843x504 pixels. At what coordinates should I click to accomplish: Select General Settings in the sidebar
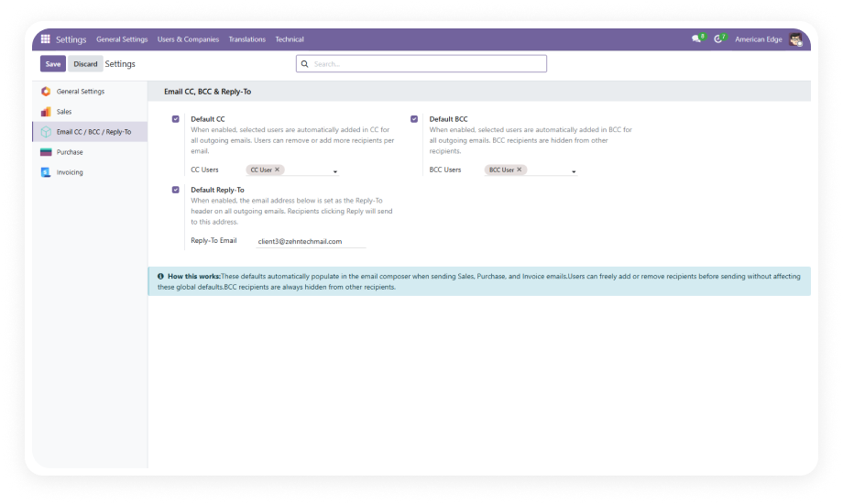[x=90, y=92]
